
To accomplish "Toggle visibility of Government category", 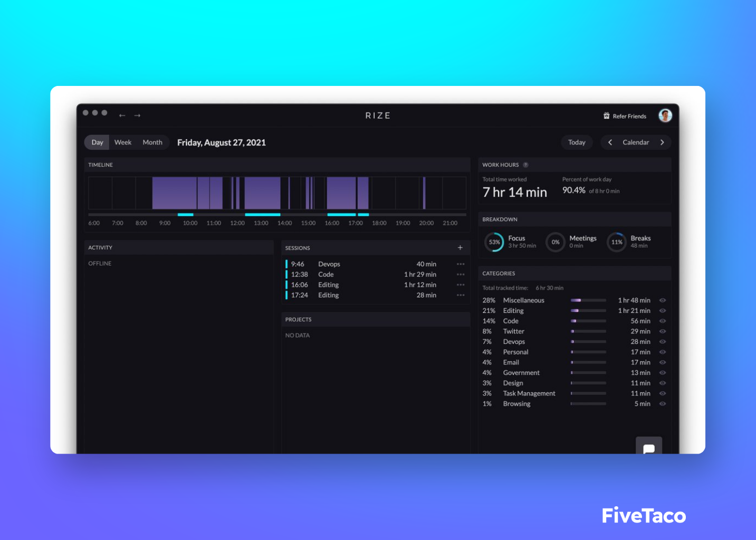I will 663,373.
